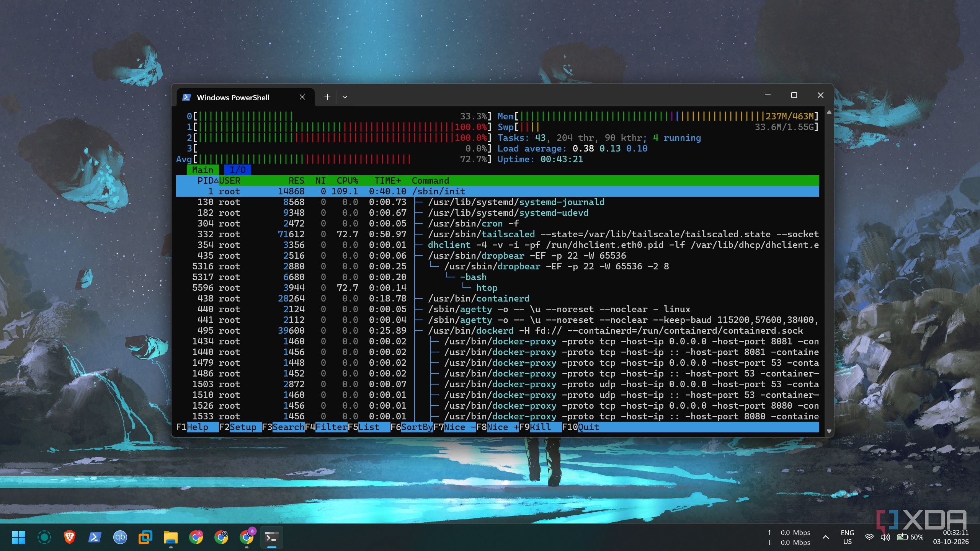Open qBittorrent from the taskbar
The width and height of the screenshot is (980, 551).
pos(120,537)
